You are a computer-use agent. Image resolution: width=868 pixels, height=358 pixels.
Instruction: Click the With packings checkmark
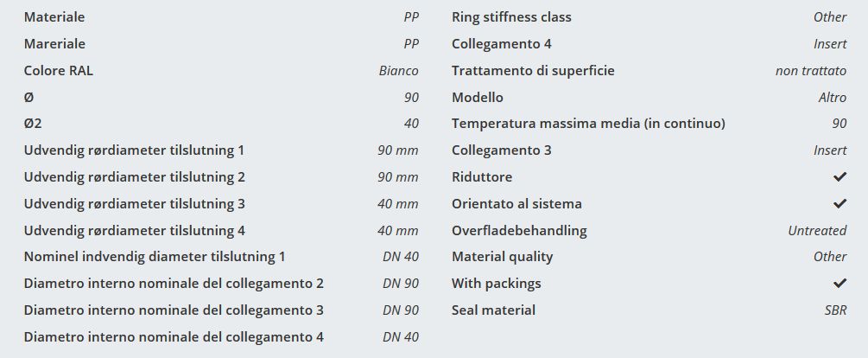(839, 284)
